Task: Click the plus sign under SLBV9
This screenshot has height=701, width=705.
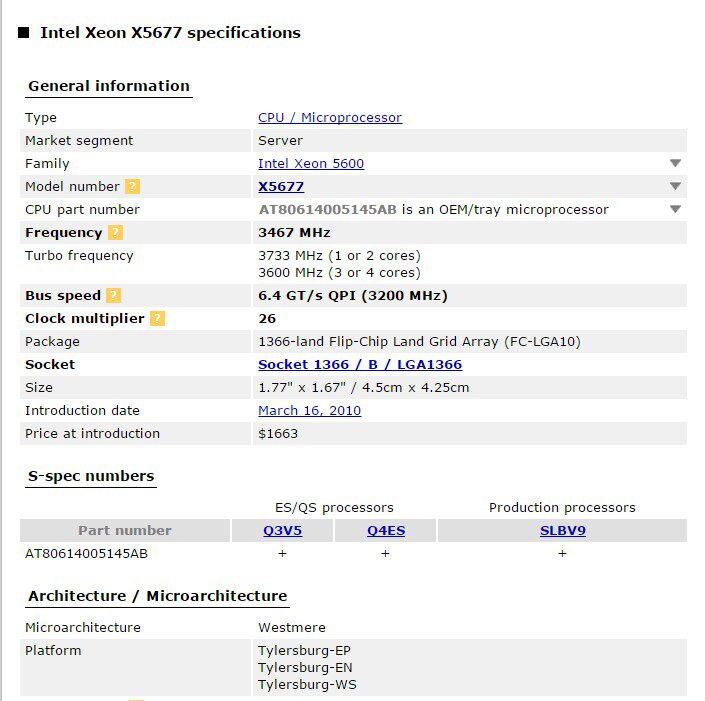Action: point(562,554)
